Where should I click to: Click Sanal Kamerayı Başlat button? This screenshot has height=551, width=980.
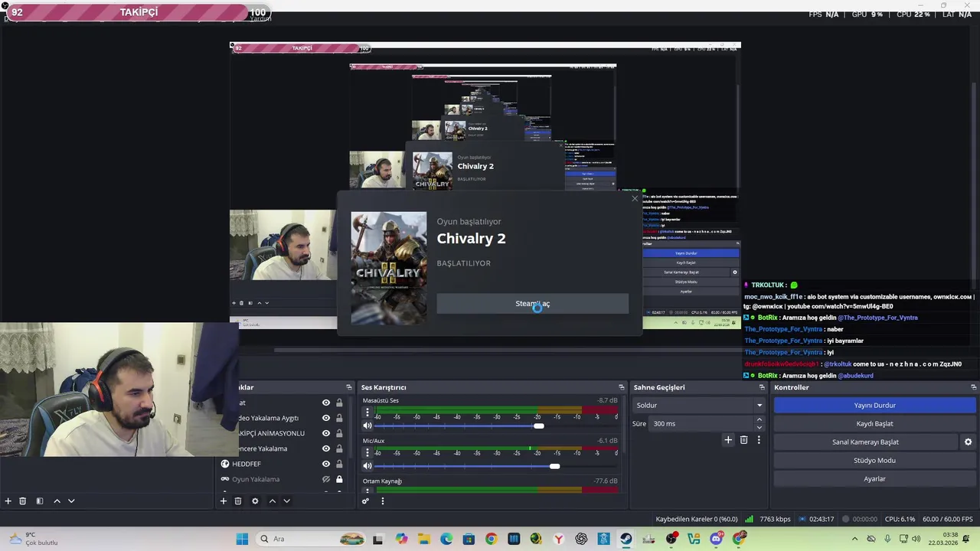click(x=865, y=442)
